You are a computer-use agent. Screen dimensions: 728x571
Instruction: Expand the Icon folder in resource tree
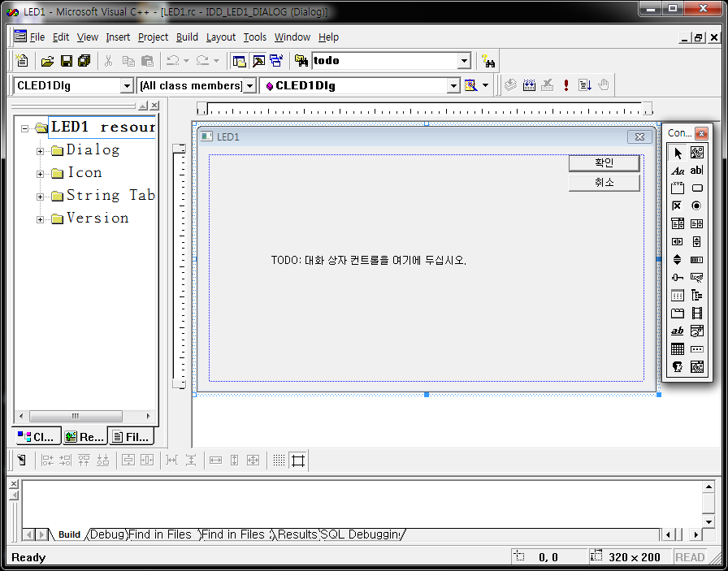41,174
